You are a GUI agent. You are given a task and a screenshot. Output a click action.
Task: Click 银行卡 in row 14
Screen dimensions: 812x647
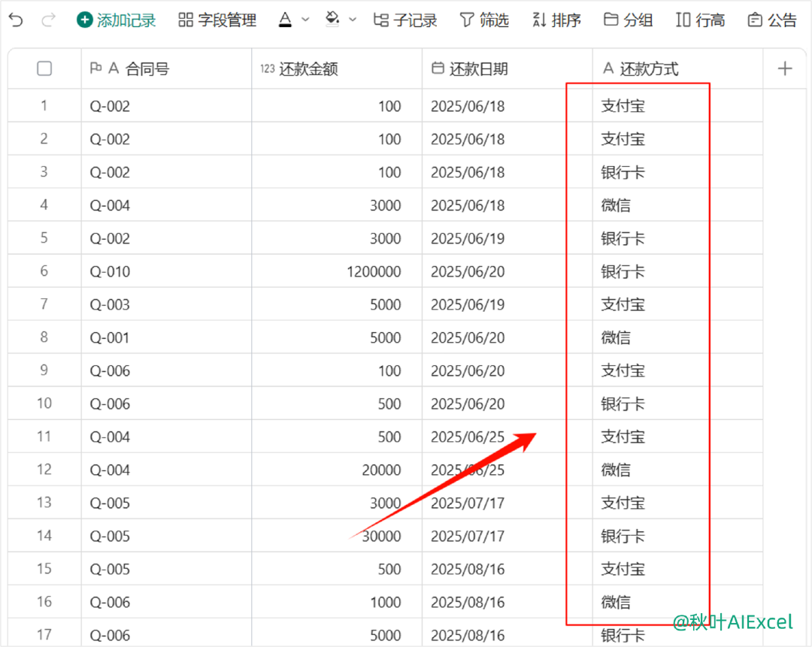(x=677, y=536)
